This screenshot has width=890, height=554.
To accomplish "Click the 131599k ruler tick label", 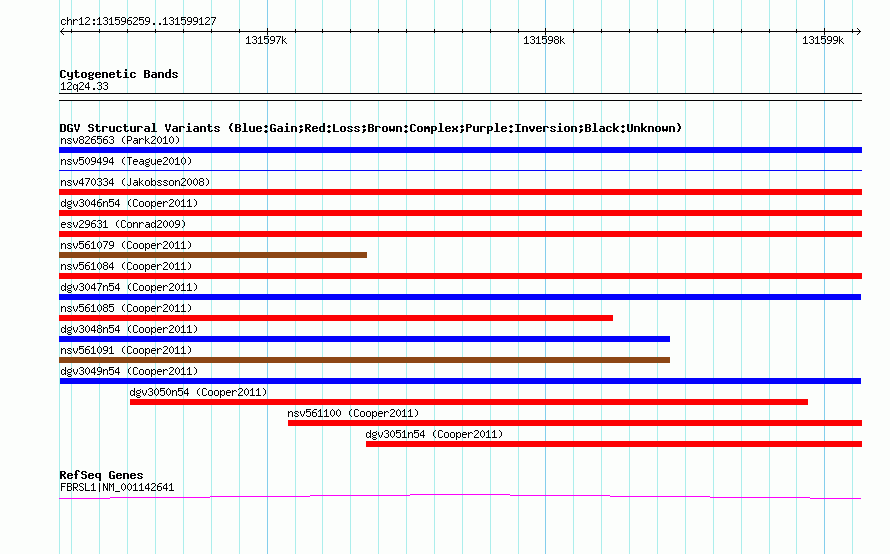I will 823,40.
